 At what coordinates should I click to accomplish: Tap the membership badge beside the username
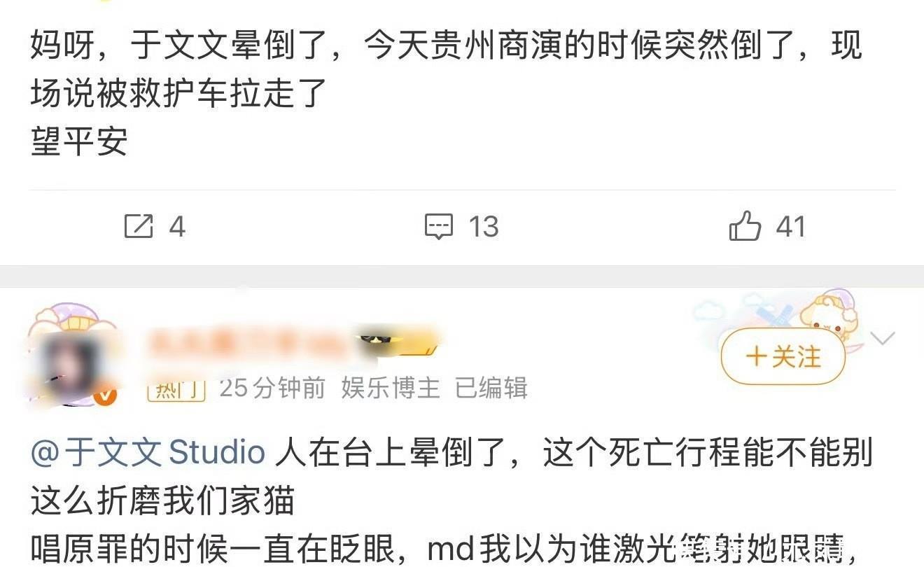pyautogui.click(x=400, y=343)
